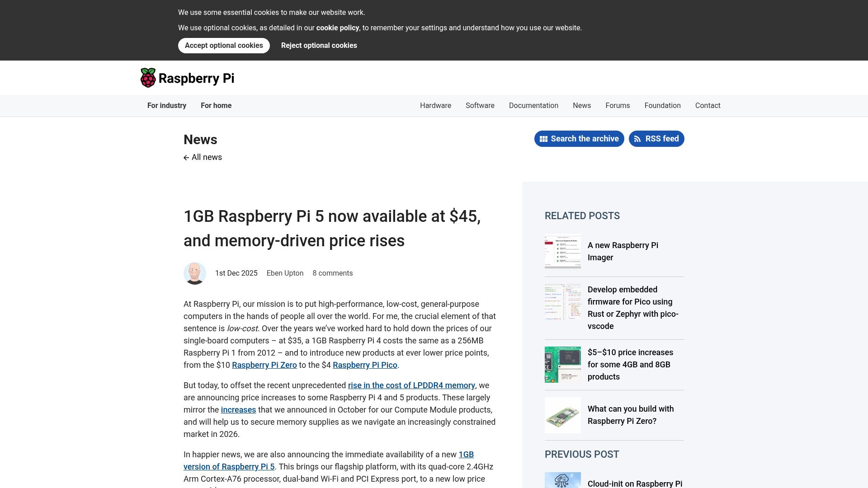868x488 pixels.
Task: Click the price increases post thumbnail
Action: [x=563, y=365]
